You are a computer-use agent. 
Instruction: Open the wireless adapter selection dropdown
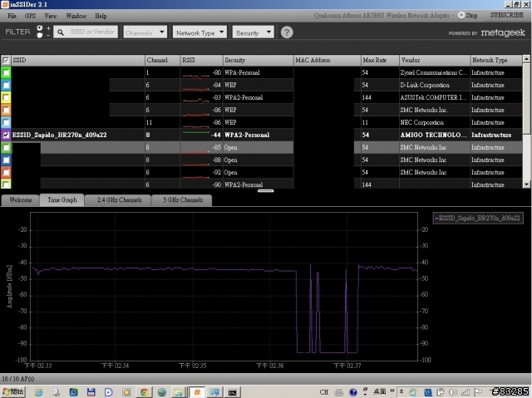(x=382, y=16)
